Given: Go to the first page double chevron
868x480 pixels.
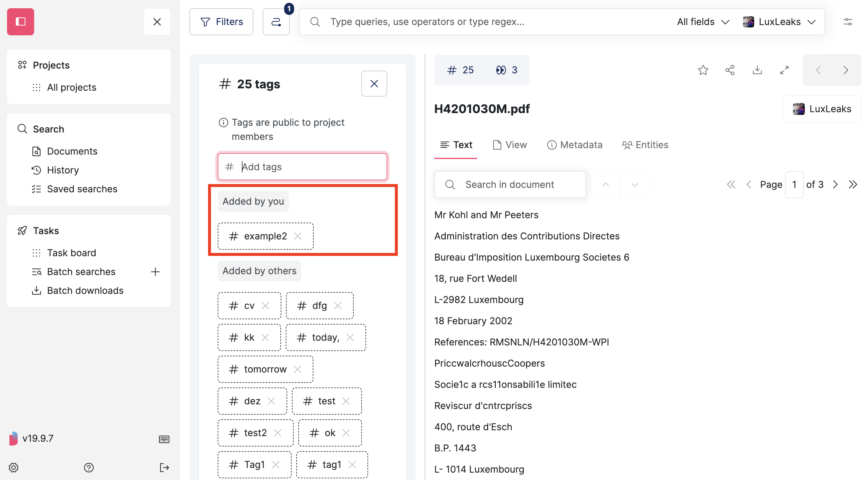Looking at the screenshot, I should click(x=731, y=185).
